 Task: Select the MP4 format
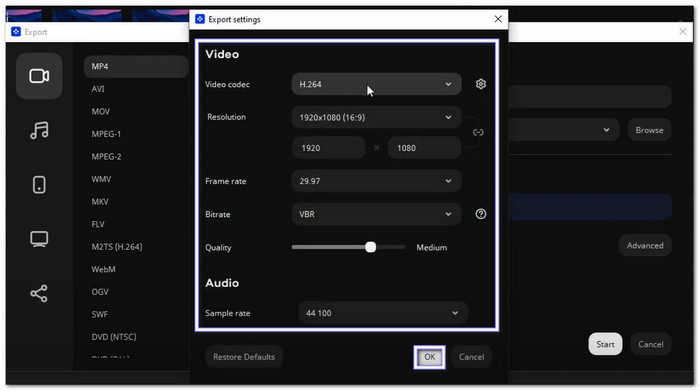[136, 67]
